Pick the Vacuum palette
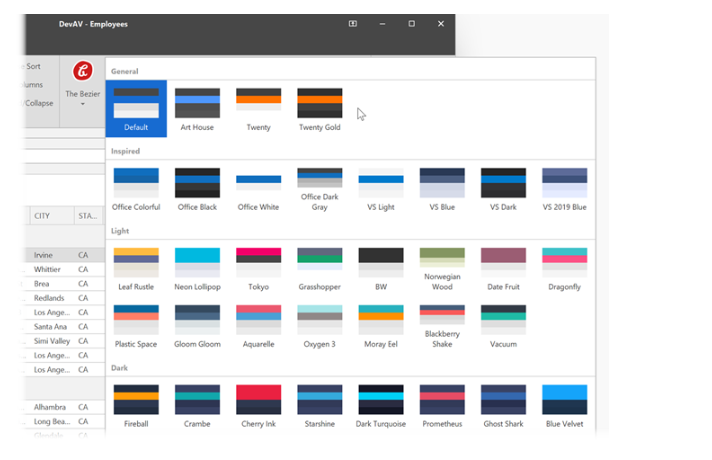 coord(503,326)
